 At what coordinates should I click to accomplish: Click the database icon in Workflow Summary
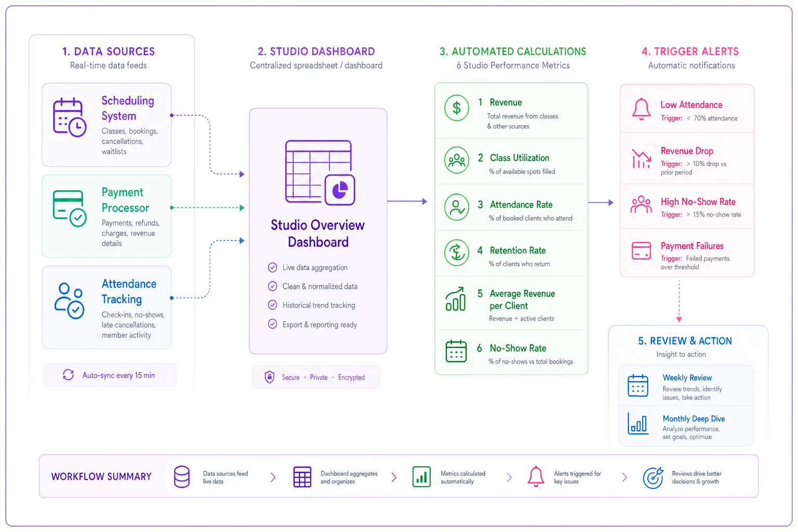(182, 476)
